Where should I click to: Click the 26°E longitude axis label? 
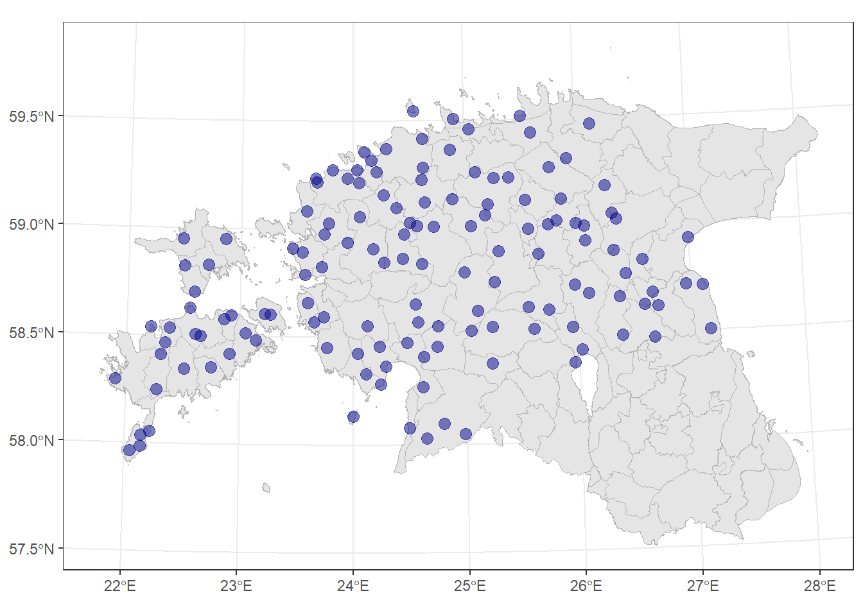(x=586, y=586)
